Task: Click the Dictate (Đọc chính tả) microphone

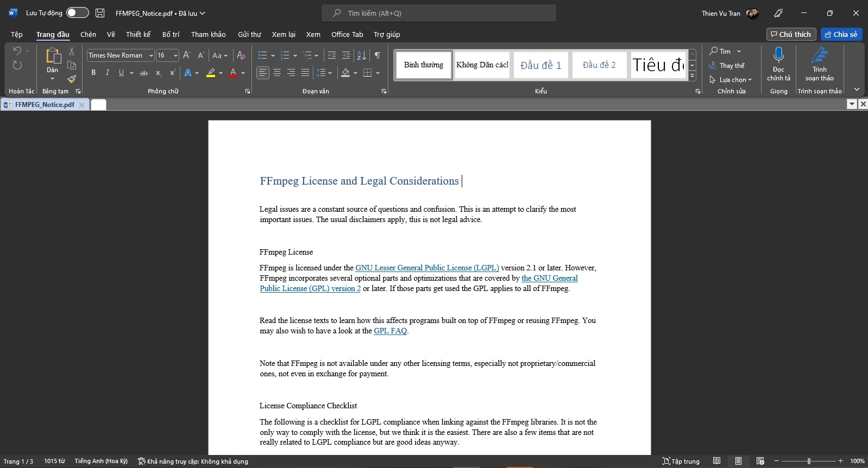Action: pyautogui.click(x=778, y=65)
